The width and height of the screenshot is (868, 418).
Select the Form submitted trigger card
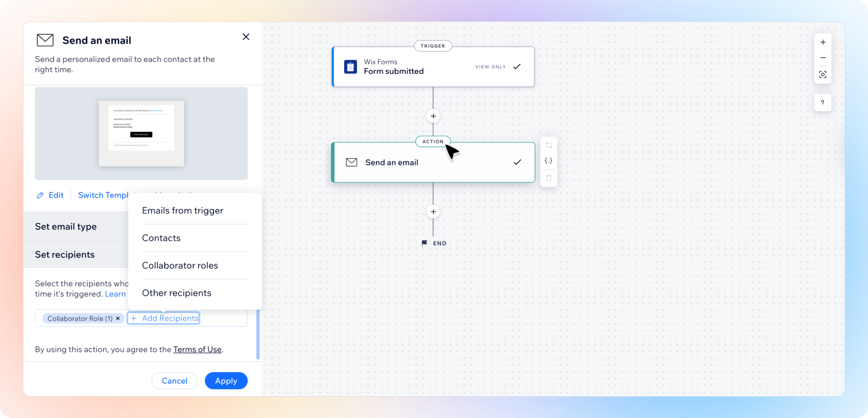click(x=433, y=67)
